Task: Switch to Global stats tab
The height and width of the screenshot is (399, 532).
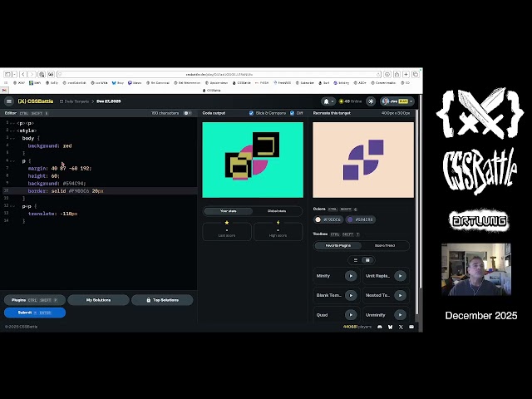Action: (277, 211)
